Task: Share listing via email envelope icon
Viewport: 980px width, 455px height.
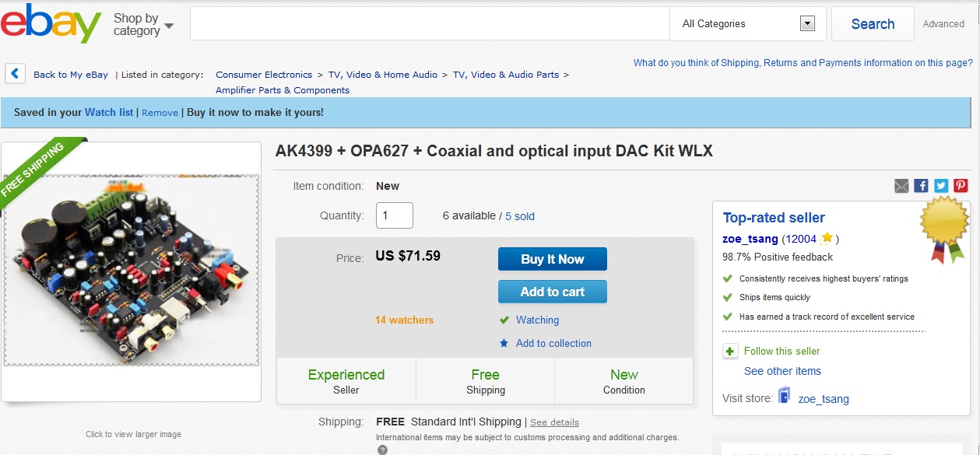Action: coord(901,186)
